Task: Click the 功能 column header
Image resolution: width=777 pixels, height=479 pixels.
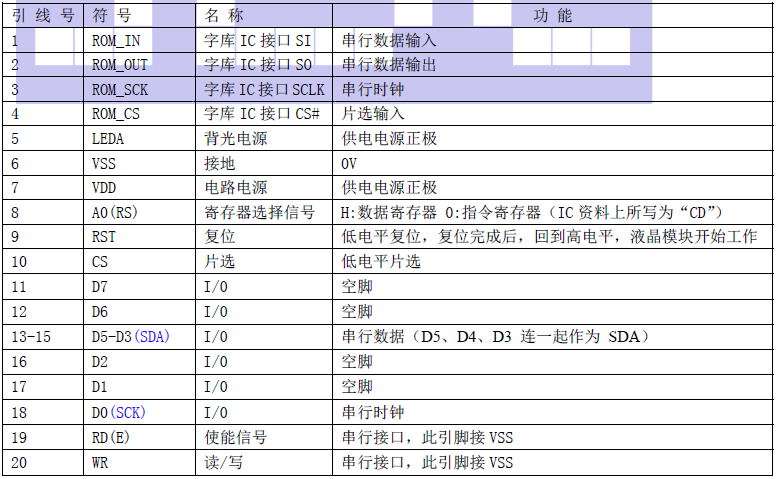Action: (553, 16)
